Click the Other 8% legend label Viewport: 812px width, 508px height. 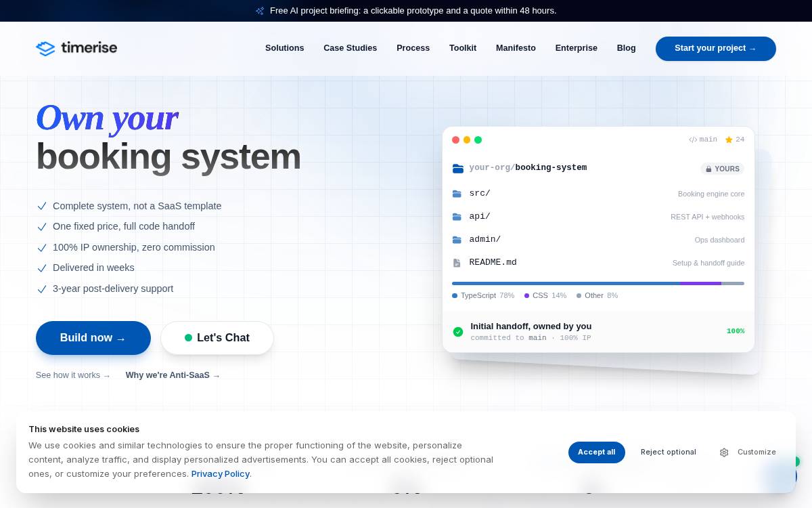tap(601, 296)
